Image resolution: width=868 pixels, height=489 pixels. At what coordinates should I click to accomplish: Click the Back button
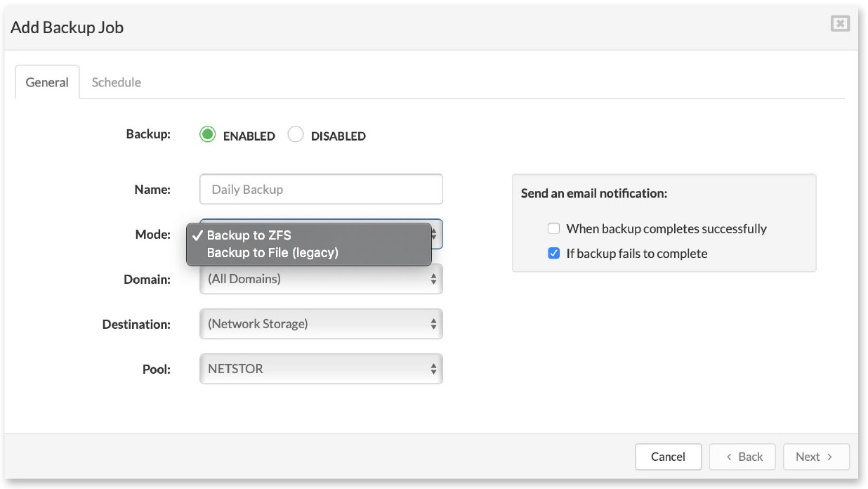[x=742, y=457]
